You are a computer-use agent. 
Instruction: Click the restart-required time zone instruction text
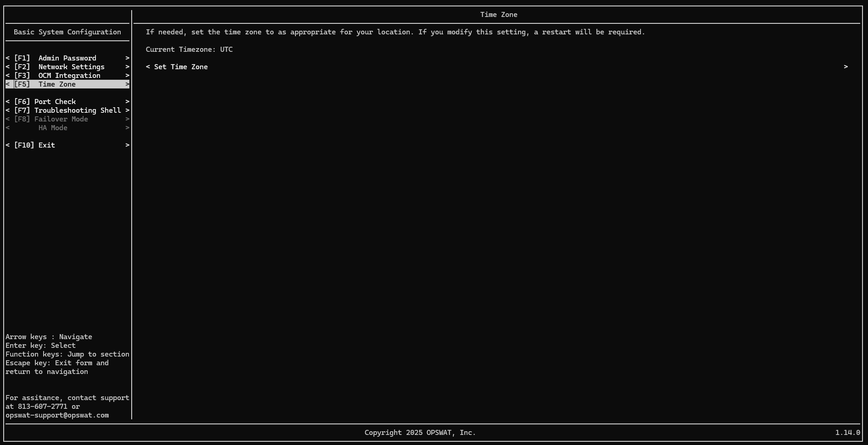tap(395, 32)
